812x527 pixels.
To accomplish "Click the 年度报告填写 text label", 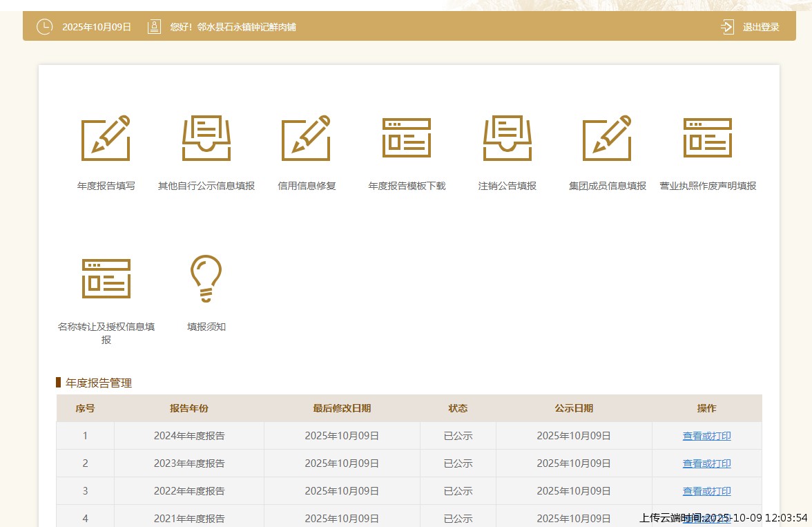I will [106, 186].
